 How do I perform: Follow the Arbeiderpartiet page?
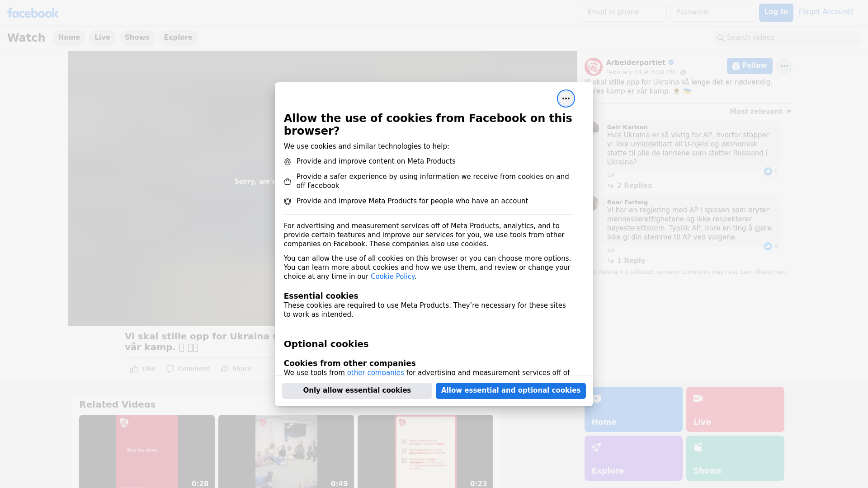749,66
